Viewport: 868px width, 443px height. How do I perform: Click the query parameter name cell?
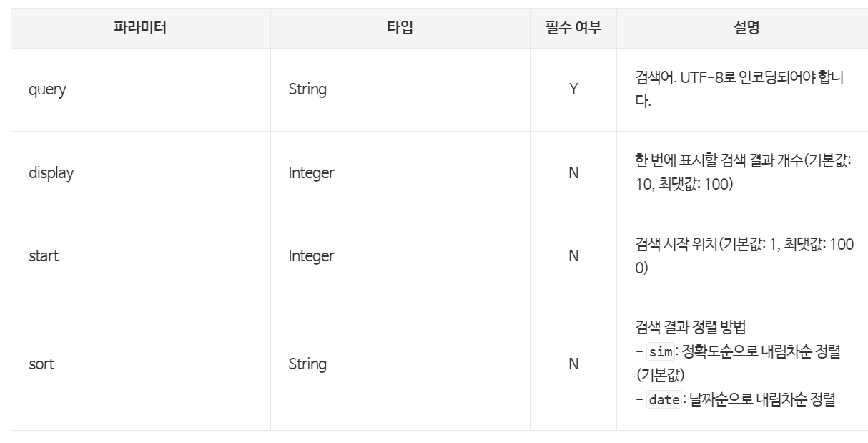(x=47, y=90)
